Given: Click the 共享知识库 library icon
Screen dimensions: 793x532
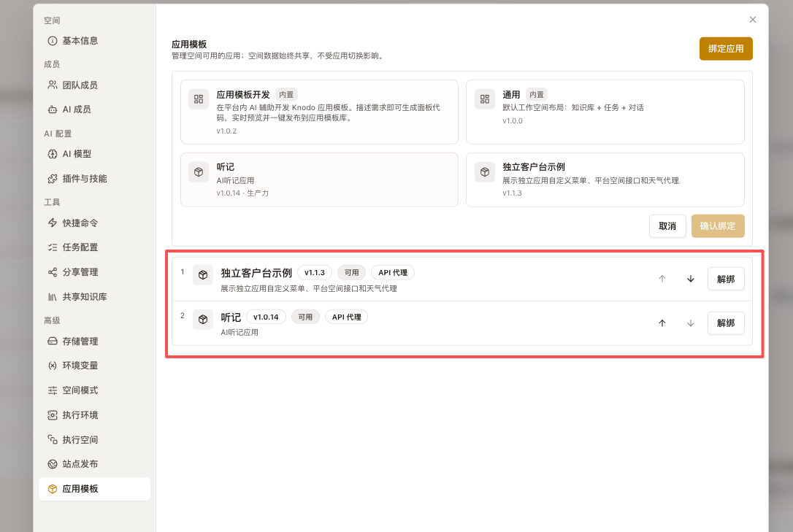Looking at the screenshot, I should (53, 296).
